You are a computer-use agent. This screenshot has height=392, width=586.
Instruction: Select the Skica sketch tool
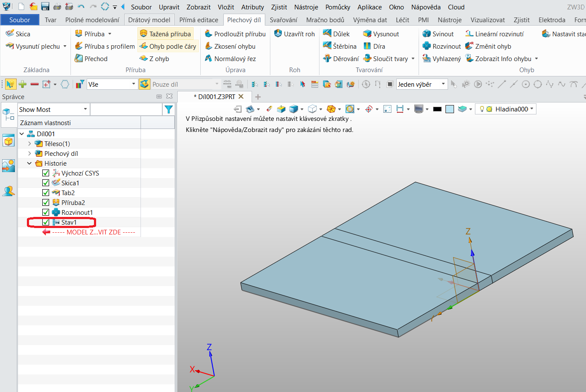18,34
